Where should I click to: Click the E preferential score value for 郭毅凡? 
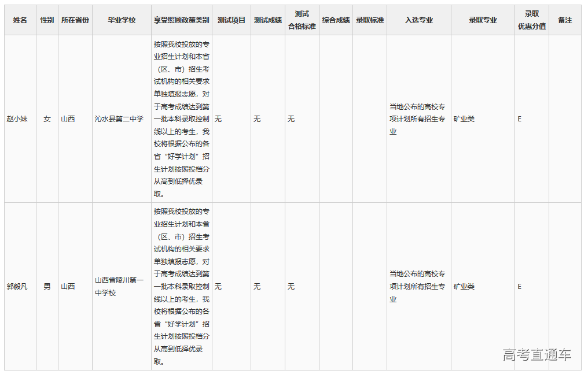pyautogui.click(x=519, y=286)
